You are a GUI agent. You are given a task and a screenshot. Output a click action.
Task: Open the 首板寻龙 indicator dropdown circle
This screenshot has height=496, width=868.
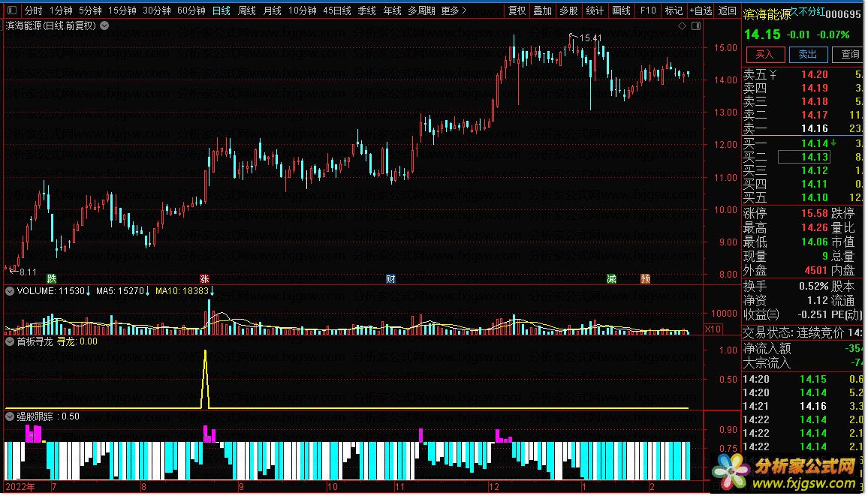click(10, 341)
